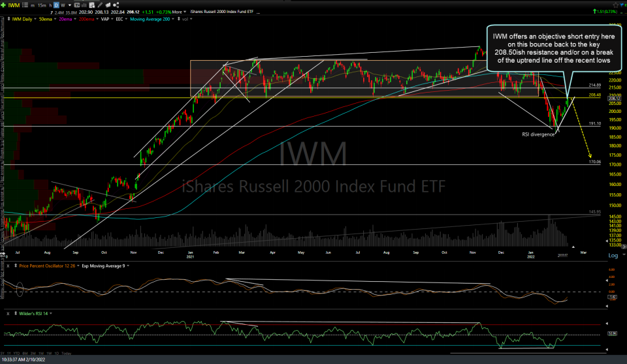Click the notes/news icon in top toolbar
This screenshot has height=364, width=627.
pyautogui.click(x=108, y=5)
